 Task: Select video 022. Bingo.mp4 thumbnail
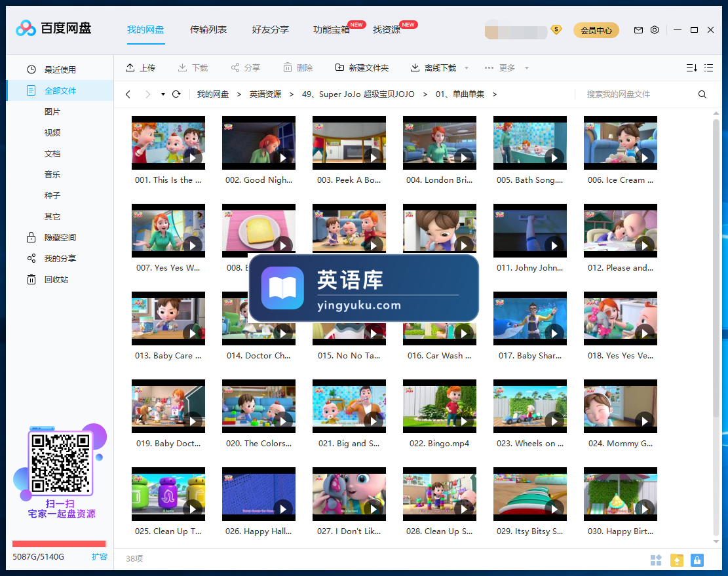439,406
